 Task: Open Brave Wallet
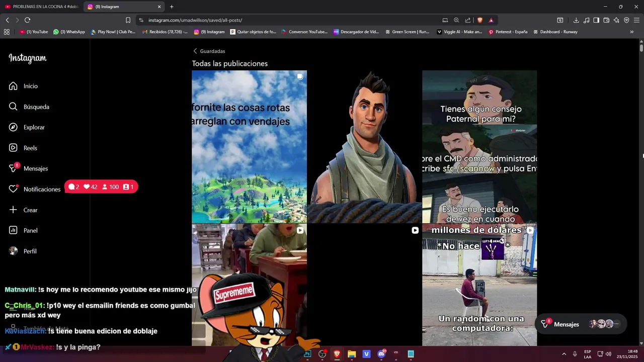[606, 20]
